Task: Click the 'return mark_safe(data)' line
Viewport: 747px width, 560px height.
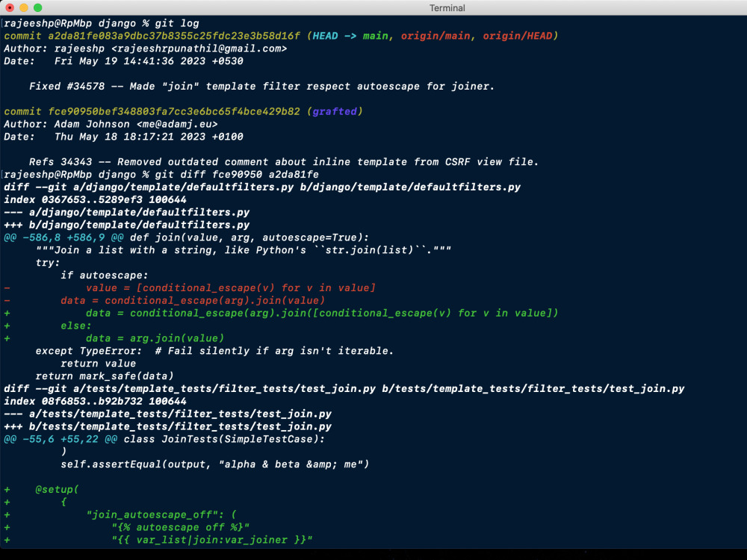Action: point(105,376)
